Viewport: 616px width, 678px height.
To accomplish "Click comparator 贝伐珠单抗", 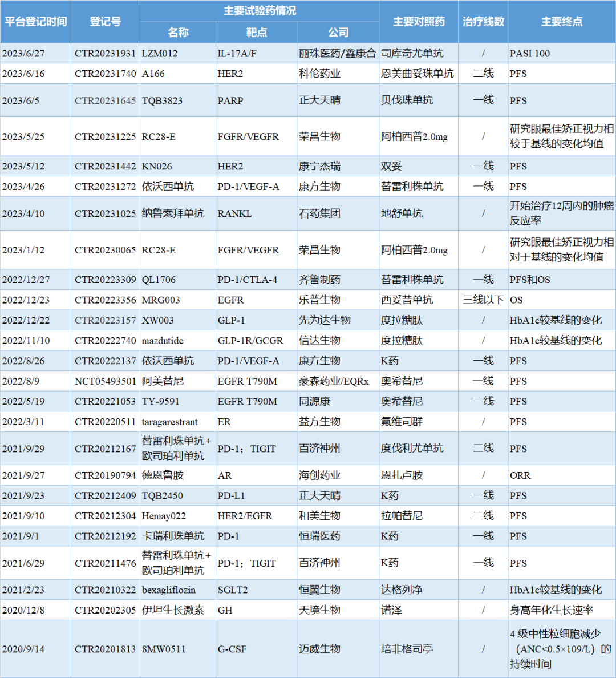I will click(x=407, y=100).
